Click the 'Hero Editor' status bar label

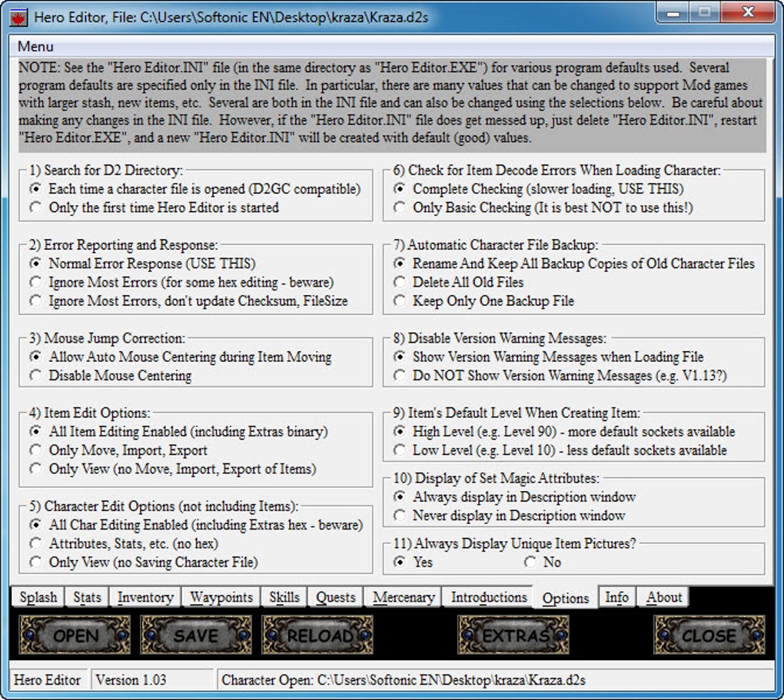[x=47, y=680]
